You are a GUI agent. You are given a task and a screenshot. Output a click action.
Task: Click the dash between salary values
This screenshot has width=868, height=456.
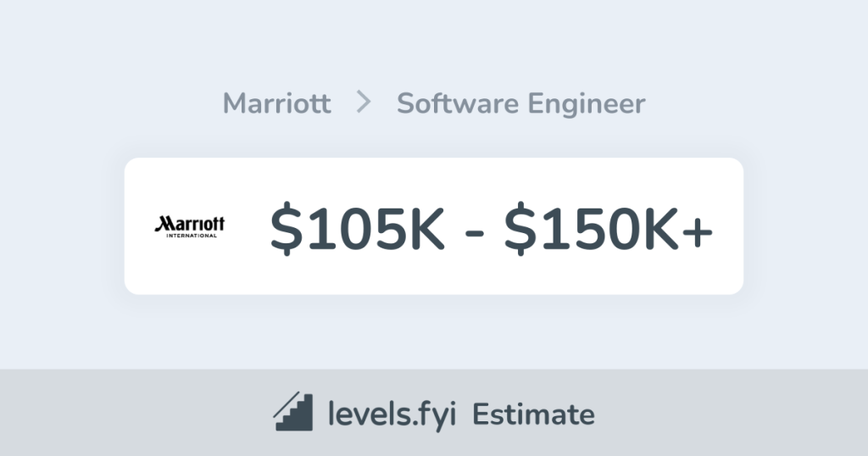(475, 231)
